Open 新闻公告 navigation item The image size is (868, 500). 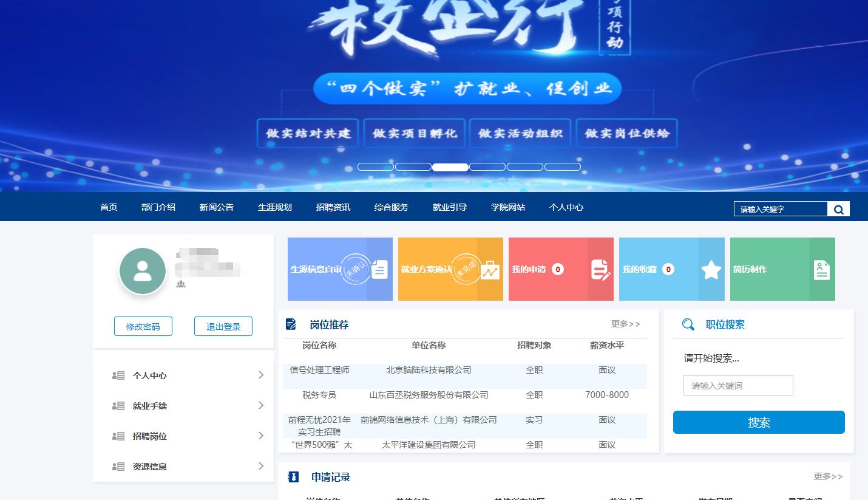tap(217, 207)
